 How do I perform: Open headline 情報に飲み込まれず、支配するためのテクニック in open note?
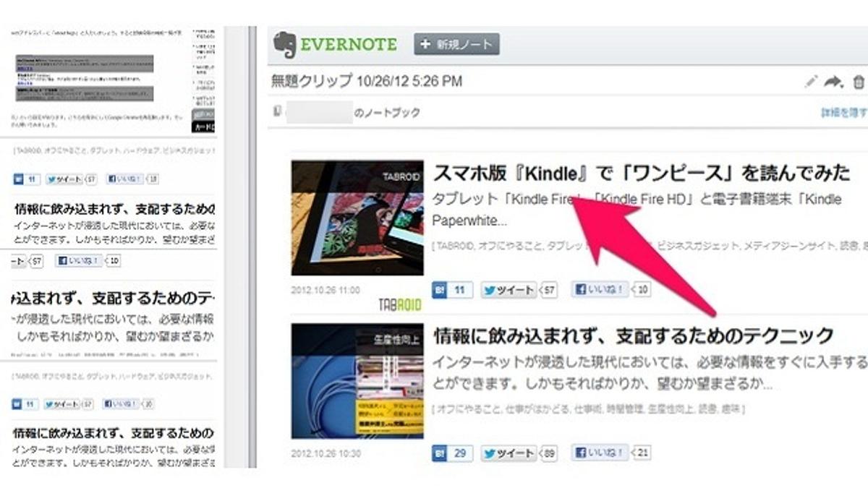point(634,336)
